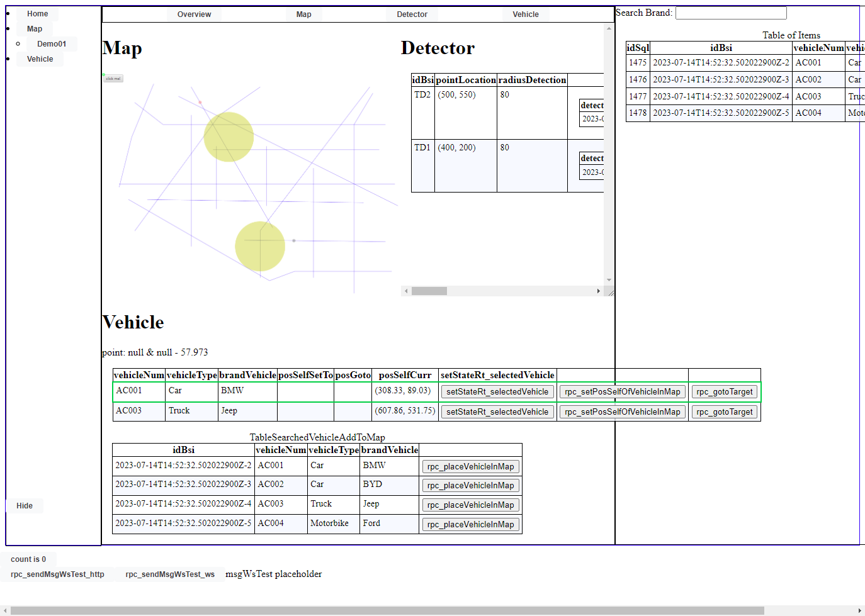Click the small 'click me!' map button

click(x=113, y=79)
